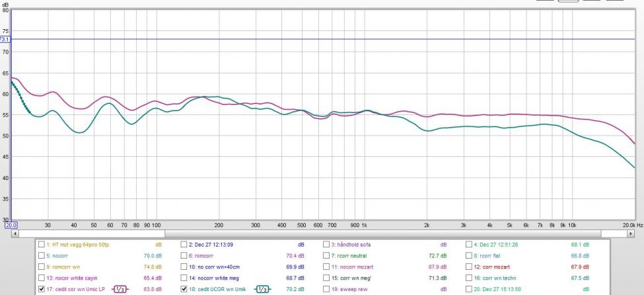644x295 pixels.
Task: Click the 20.0k Hz label on the frequency axis
Action: pos(633,225)
